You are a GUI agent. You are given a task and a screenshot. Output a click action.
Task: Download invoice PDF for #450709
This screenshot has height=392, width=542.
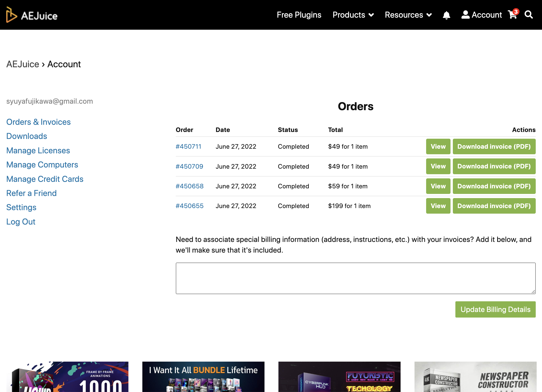point(494,166)
